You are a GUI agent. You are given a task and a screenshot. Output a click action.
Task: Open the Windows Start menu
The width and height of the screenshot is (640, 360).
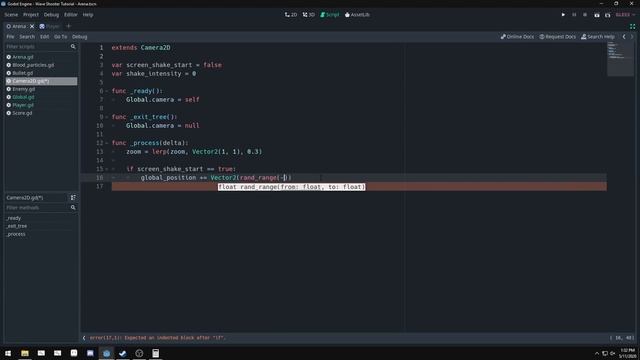click(x=8, y=353)
